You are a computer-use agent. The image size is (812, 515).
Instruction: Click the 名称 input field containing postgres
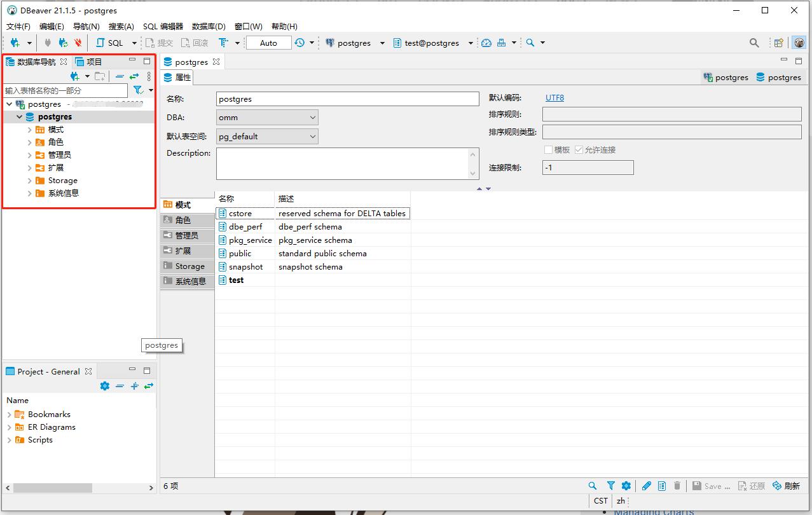pyautogui.click(x=347, y=99)
